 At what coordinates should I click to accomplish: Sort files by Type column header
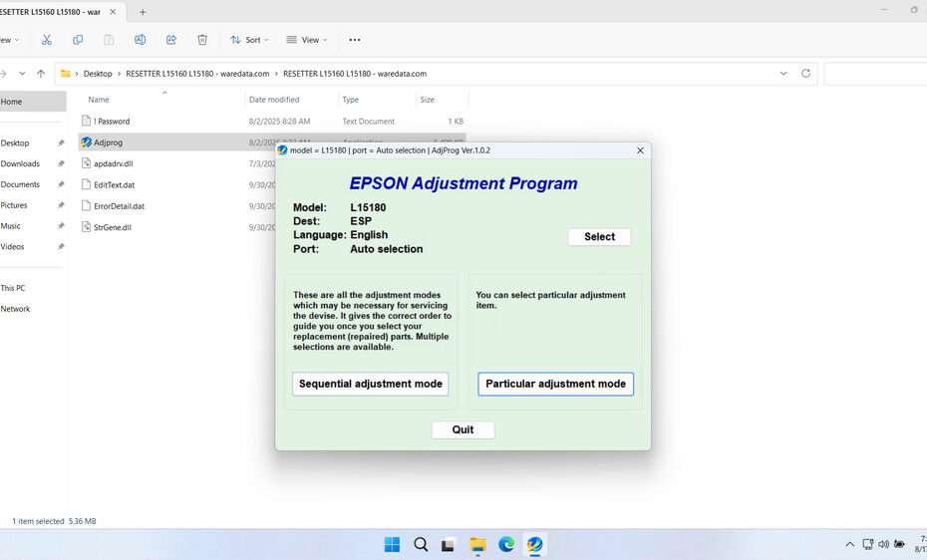(x=351, y=100)
